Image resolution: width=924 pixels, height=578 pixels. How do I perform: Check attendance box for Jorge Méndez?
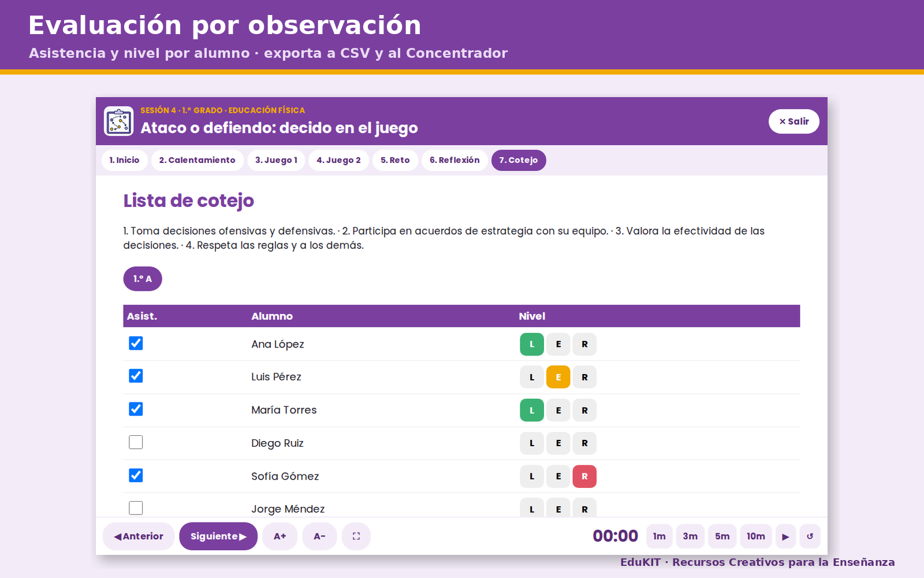(136, 508)
